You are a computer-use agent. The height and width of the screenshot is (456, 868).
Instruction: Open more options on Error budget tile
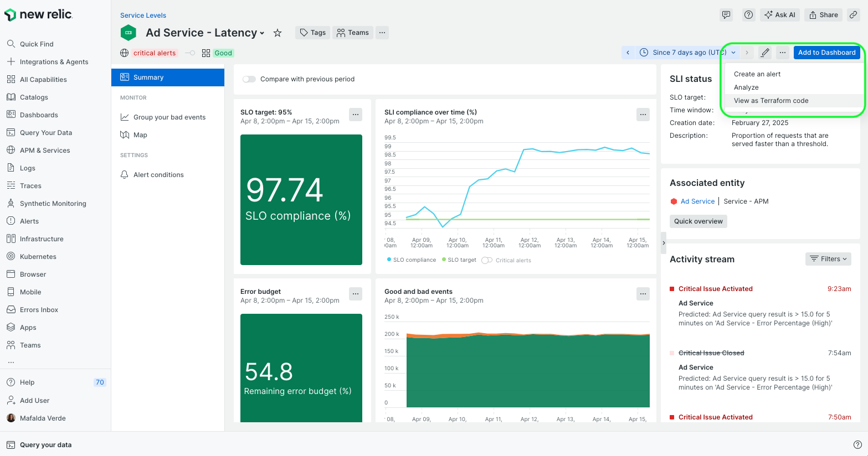[356, 294]
